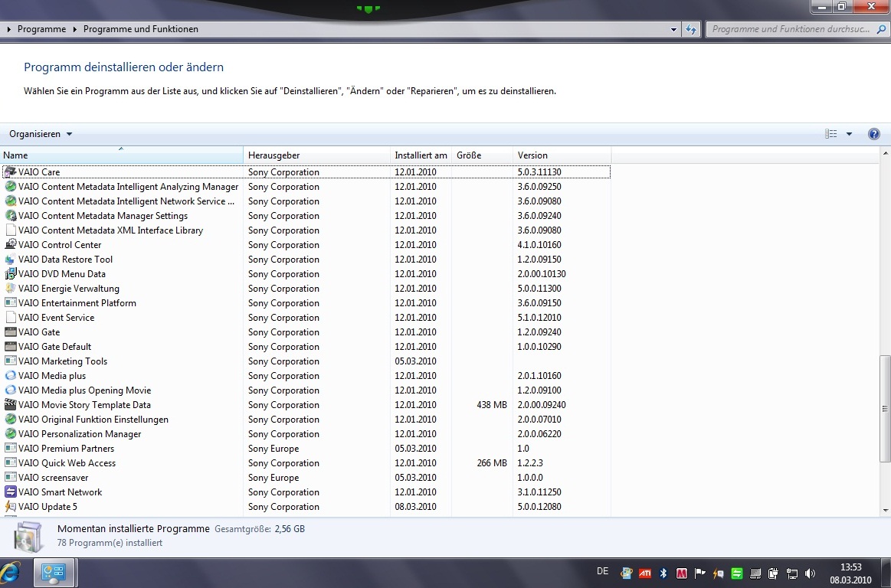This screenshot has width=891, height=588.
Task: Click the volume speaker tray icon
Action: tap(811, 573)
